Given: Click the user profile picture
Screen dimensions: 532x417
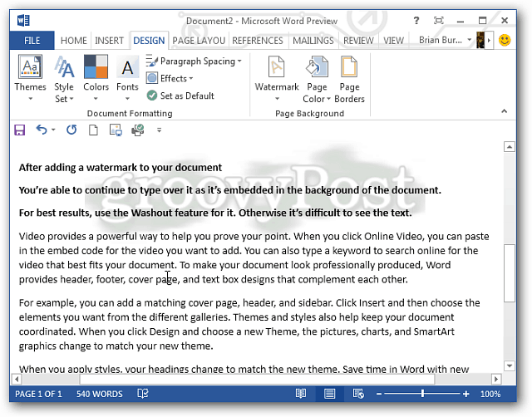Looking at the screenshot, I should tap(480, 40).
